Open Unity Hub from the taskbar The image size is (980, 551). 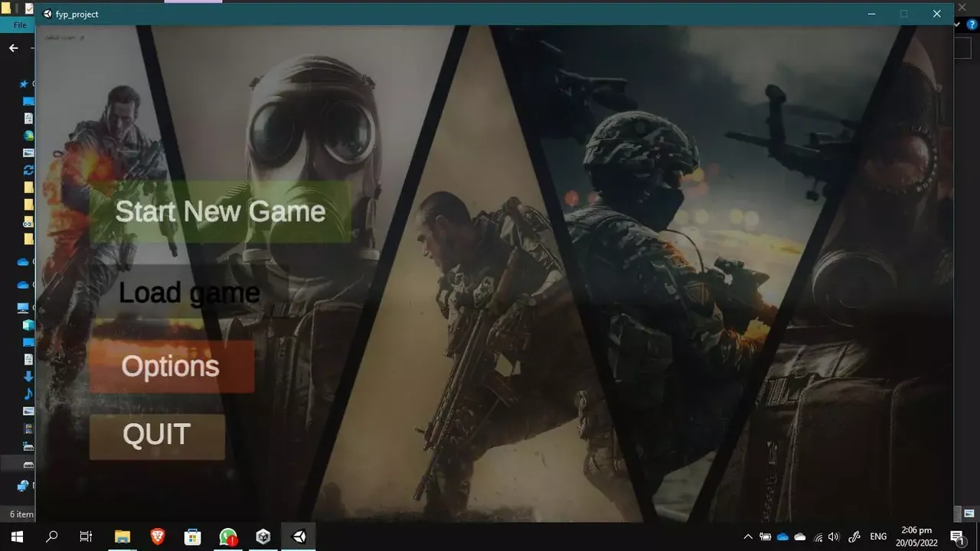coord(263,536)
